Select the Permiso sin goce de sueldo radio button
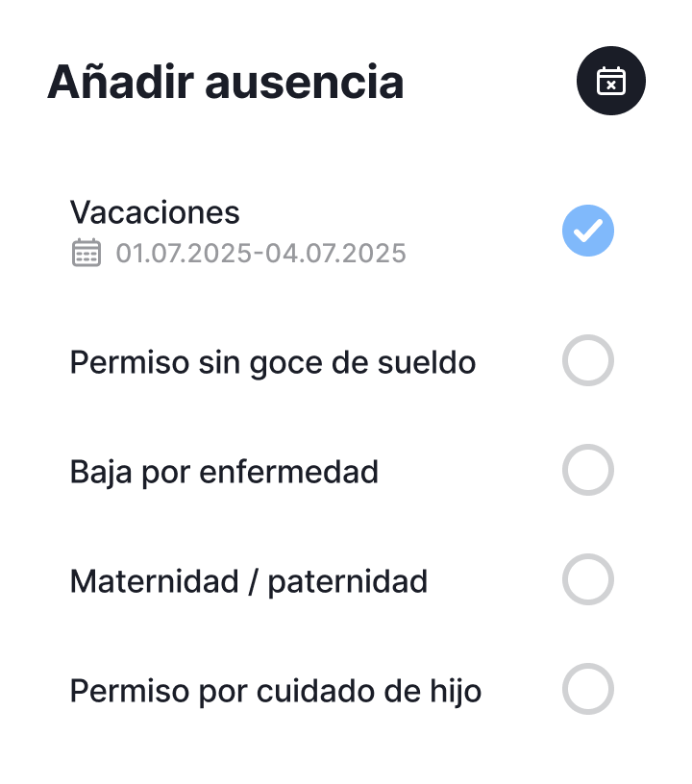Screen dimensions: 692x784 (x=588, y=361)
